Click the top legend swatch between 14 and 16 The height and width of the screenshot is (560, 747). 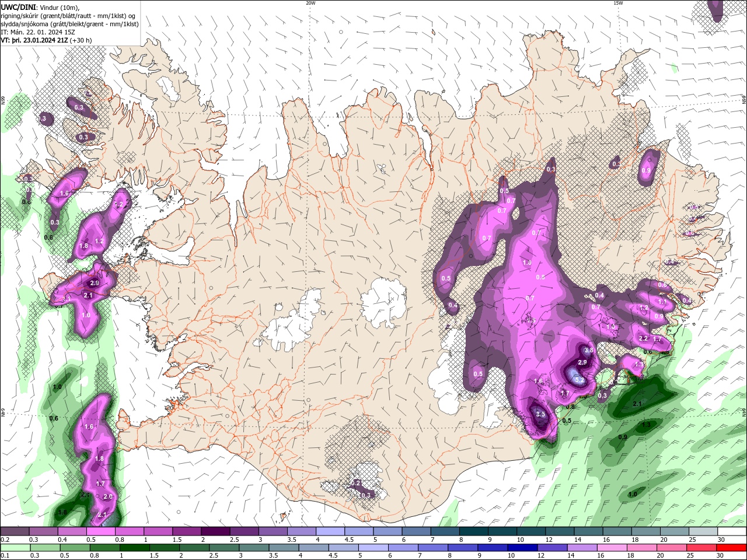point(589,531)
